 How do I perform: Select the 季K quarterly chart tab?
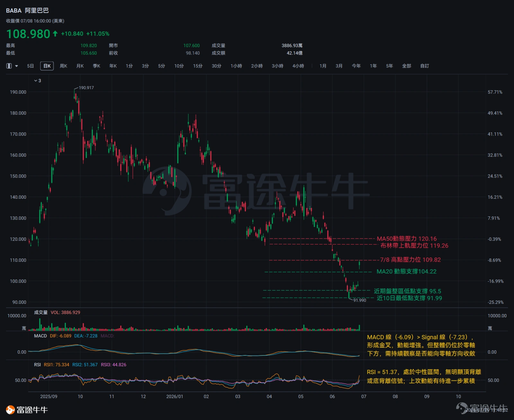(97, 66)
